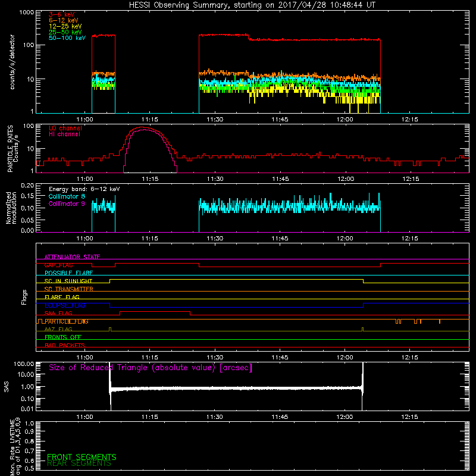Click the POSSIBLE_FLARE flag label
Viewport: 476px width, 476px height.
tap(68, 273)
